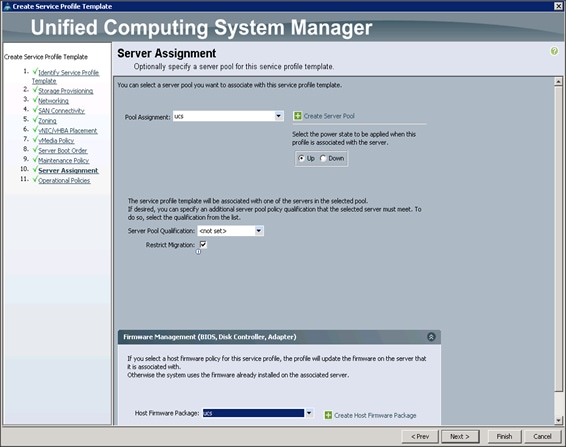Viewport: 566px width, 447px height.
Task: Click the scrollbar down arrow
Action: tap(558, 420)
